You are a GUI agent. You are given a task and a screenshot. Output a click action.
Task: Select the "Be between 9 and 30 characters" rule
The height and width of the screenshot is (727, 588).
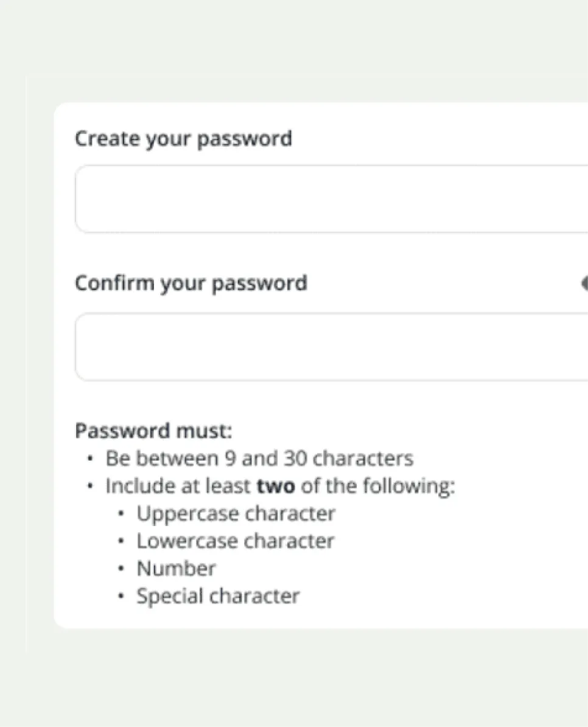click(x=259, y=458)
